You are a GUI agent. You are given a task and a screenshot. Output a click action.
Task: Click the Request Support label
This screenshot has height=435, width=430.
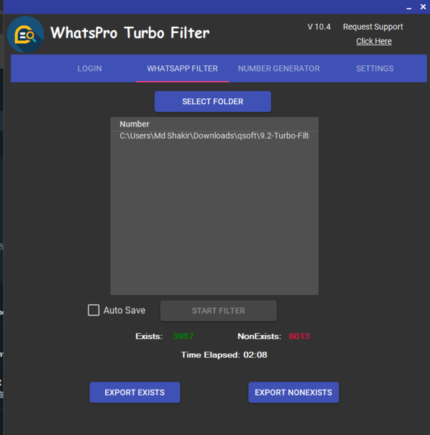(373, 27)
